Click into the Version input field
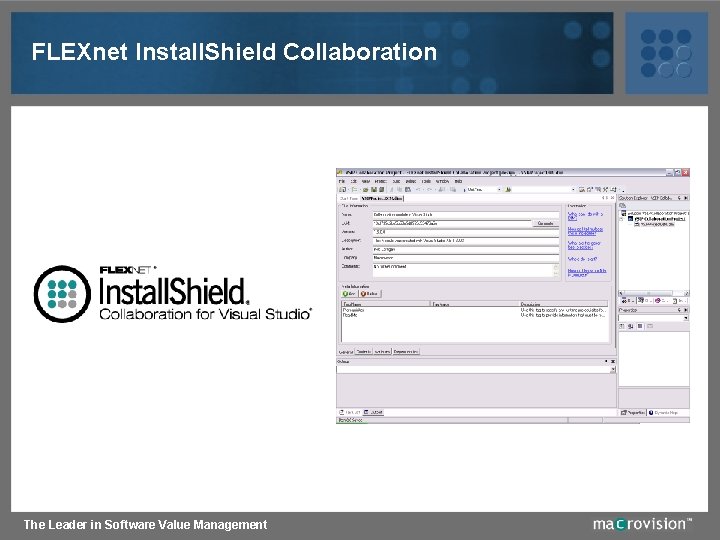Image resolution: width=720 pixels, height=540 pixels. click(466, 232)
